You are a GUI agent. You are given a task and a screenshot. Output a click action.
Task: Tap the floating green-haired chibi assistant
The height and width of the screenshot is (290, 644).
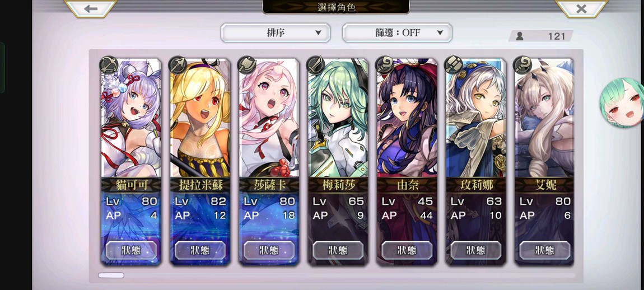click(622, 102)
